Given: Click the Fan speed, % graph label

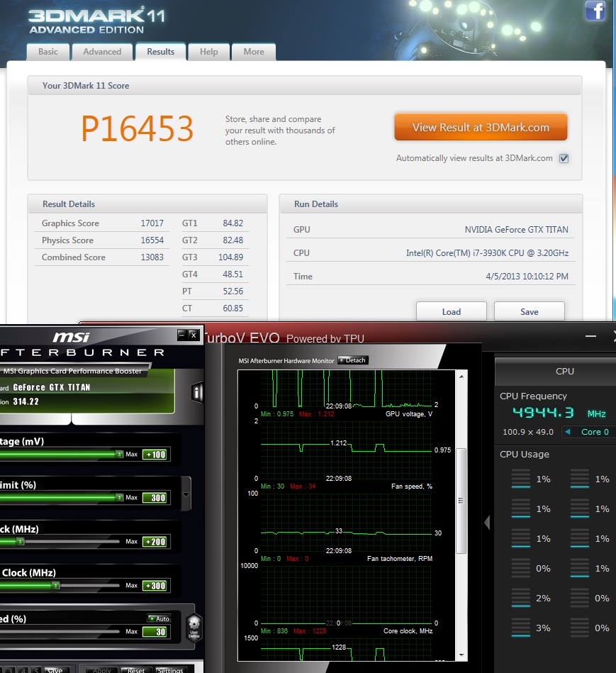Looking at the screenshot, I should pos(411,486).
